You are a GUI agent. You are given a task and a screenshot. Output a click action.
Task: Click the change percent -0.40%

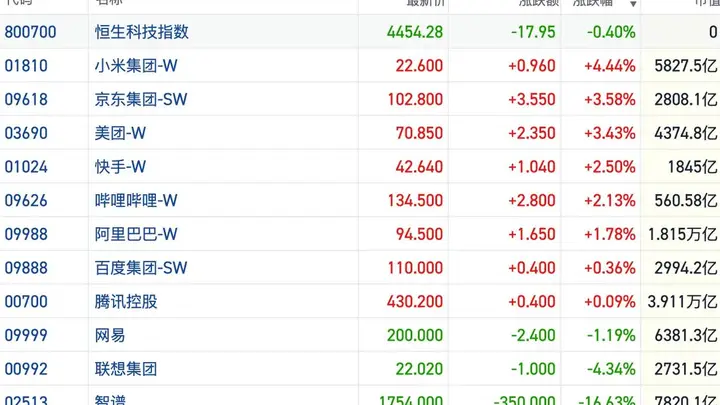[x=611, y=32]
